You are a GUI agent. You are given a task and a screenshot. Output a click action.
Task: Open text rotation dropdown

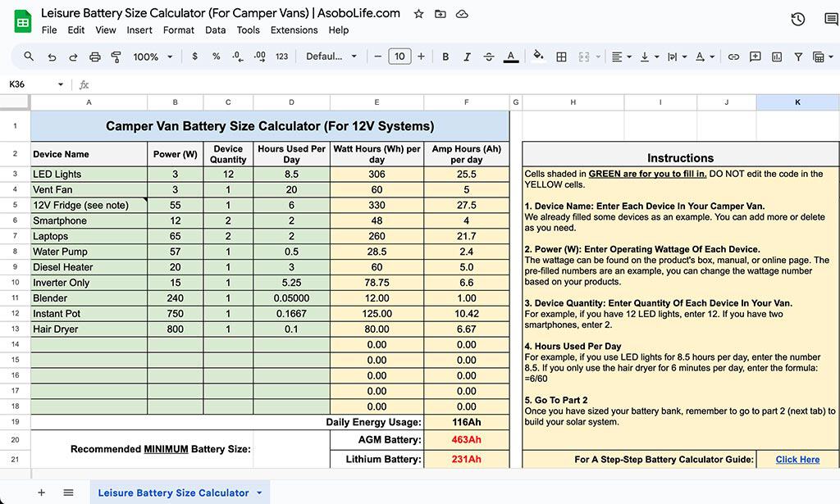point(705,57)
